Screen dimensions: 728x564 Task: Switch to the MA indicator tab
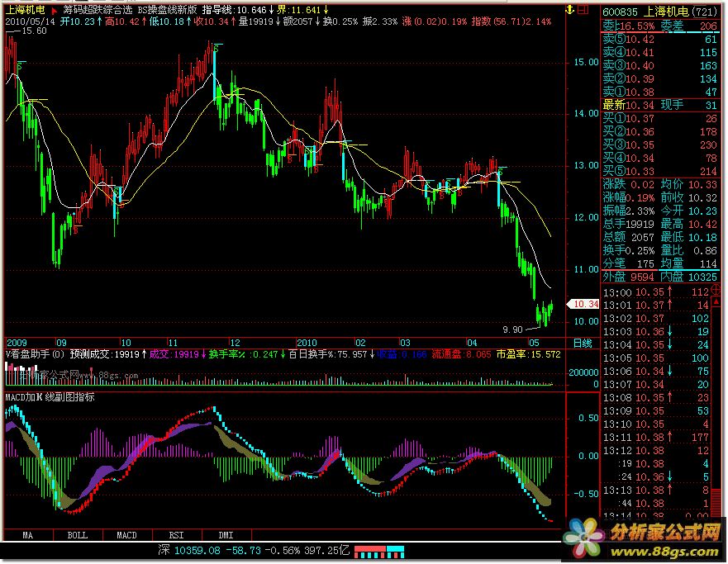point(28,535)
